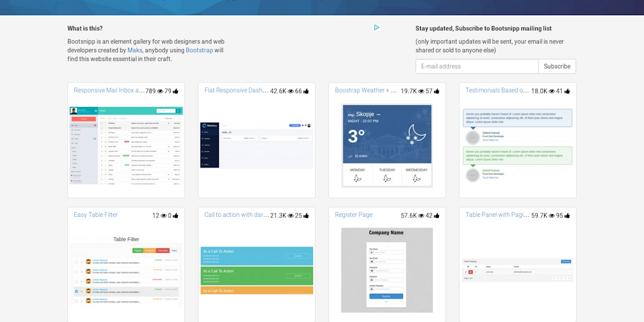644x322 pixels.
Task: Click the Flat Responsive Dashboard preview thumbnail
Action: (257, 145)
